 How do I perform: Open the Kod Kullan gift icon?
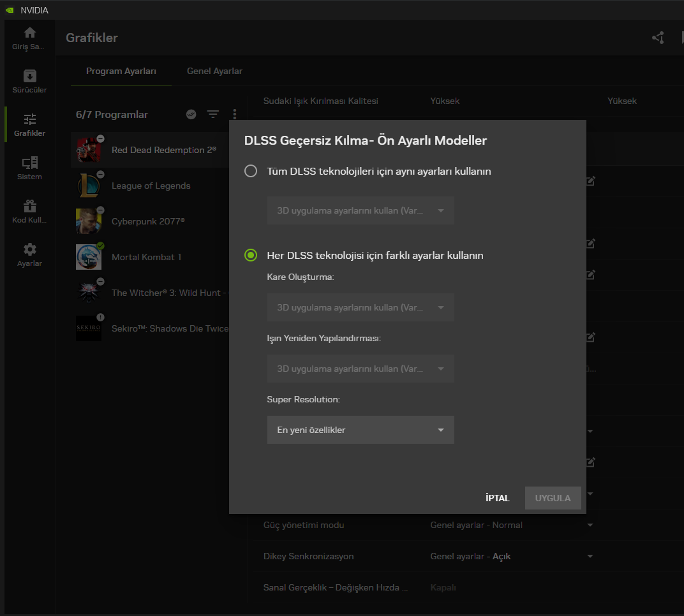pyautogui.click(x=29, y=206)
